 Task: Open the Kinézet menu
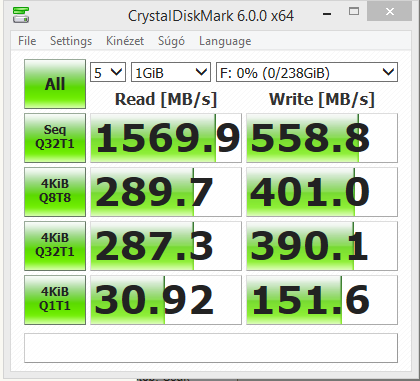(125, 41)
